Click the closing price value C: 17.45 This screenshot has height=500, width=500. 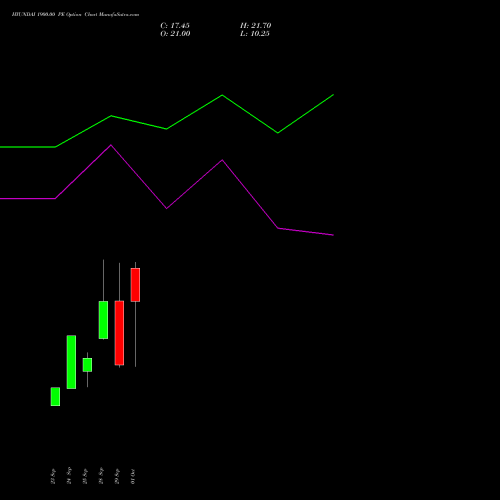(175, 26)
